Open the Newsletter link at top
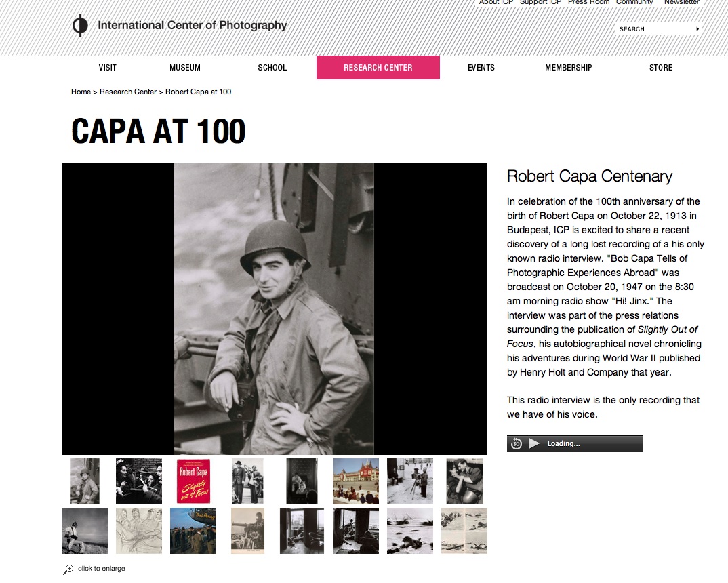Image resolution: width=728 pixels, height=583 pixels. 681,3
